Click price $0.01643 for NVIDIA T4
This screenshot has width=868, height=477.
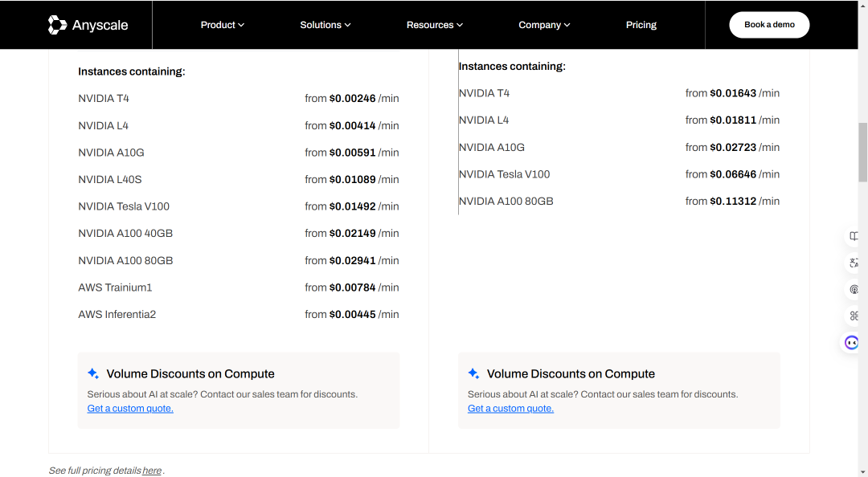(733, 93)
